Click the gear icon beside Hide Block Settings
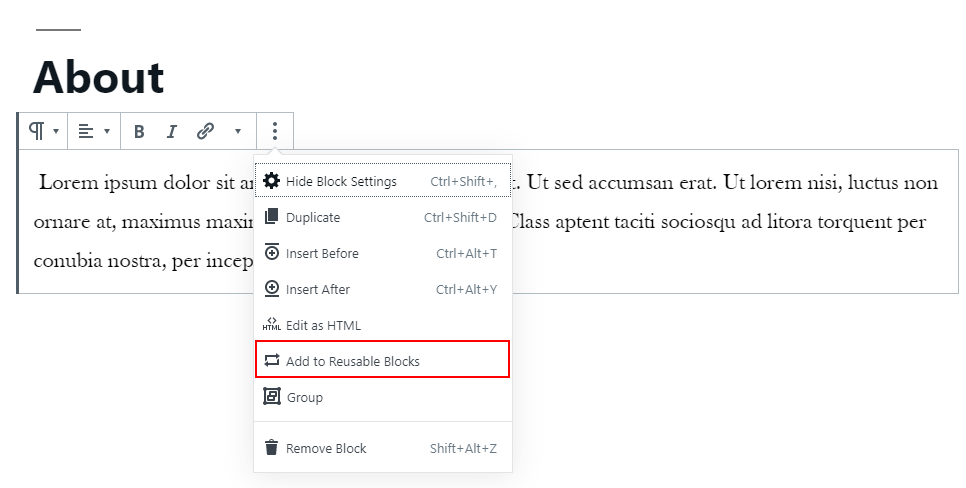Viewport: 966px width, 488px height. (x=272, y=181)
